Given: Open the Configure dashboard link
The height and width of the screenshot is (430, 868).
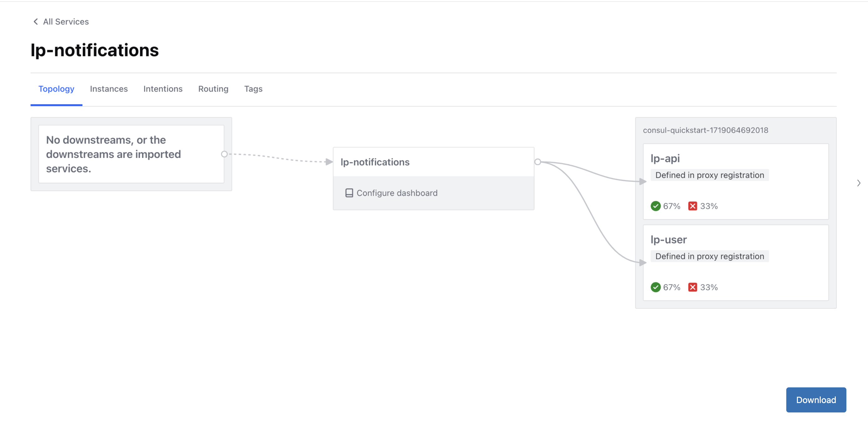Looking at the screenshot, I should coord(397,193).
